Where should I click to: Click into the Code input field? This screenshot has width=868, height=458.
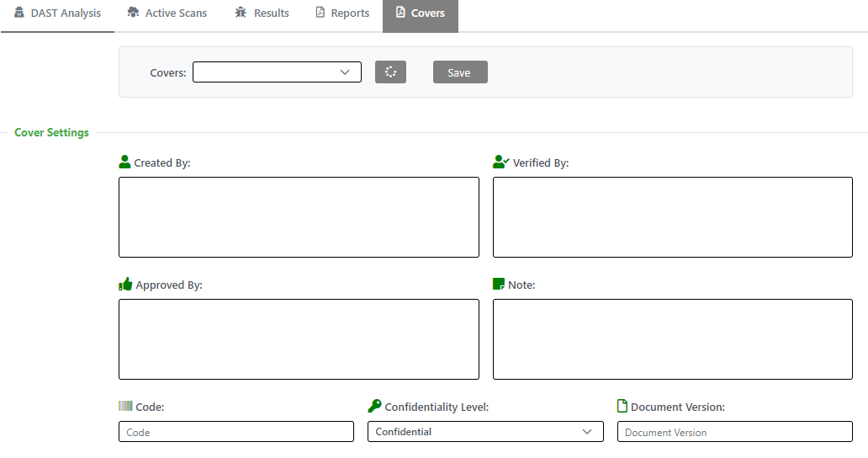236,432
